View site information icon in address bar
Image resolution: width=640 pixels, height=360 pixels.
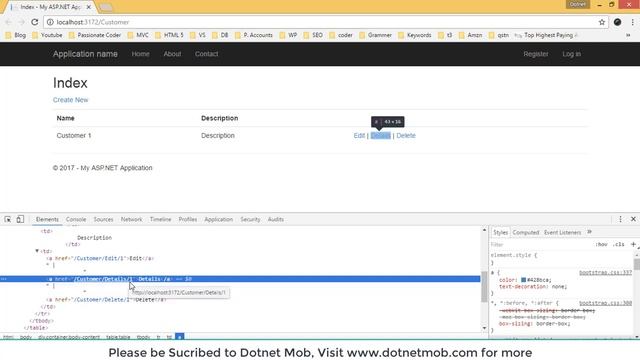point(50,22)
